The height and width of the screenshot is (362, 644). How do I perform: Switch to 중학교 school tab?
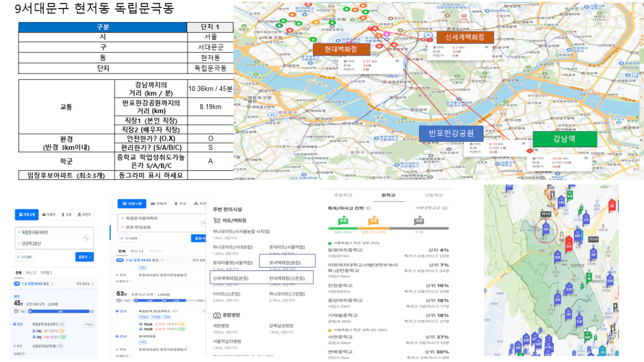pos(388,195)
